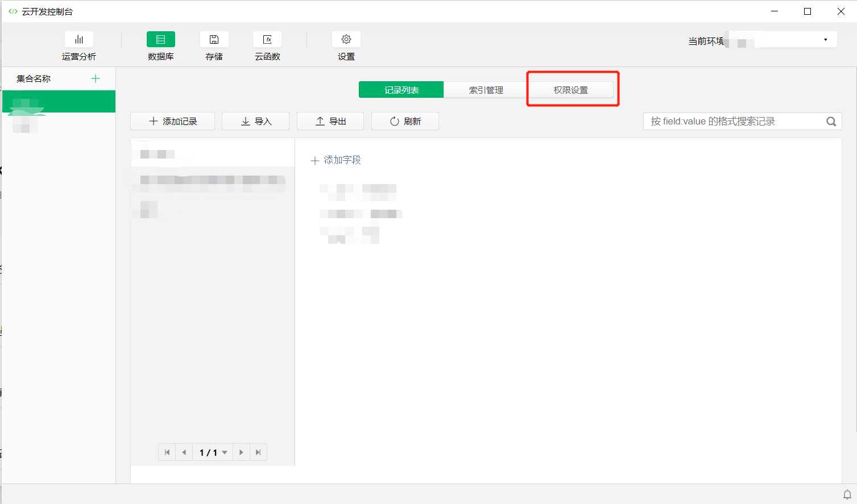Switch to the 记录列表 tab
The width and height of the screenshot is (857, 504).
click(401, 90)
